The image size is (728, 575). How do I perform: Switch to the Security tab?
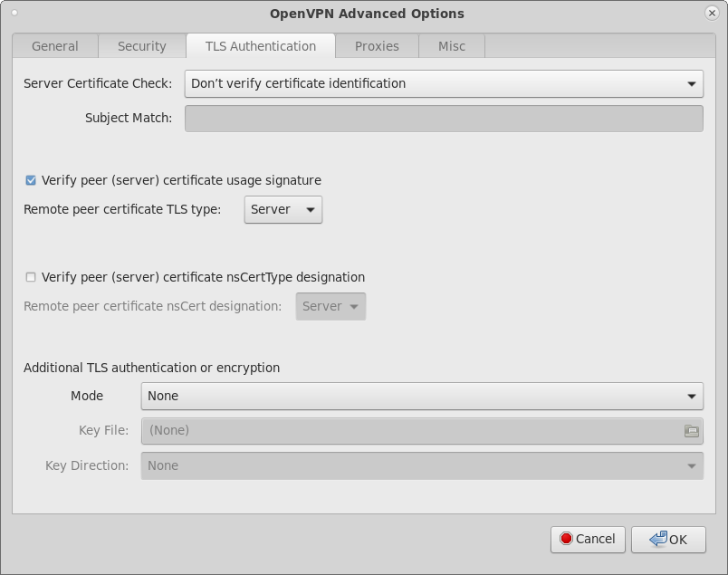pos(142,46)
